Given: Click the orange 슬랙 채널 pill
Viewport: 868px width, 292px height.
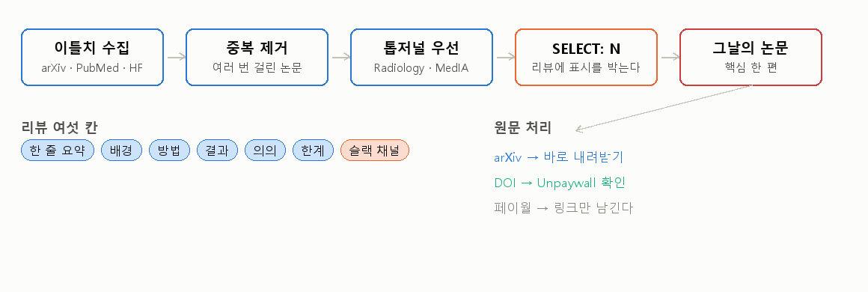Looking at the screenshot, I should 375,150.
